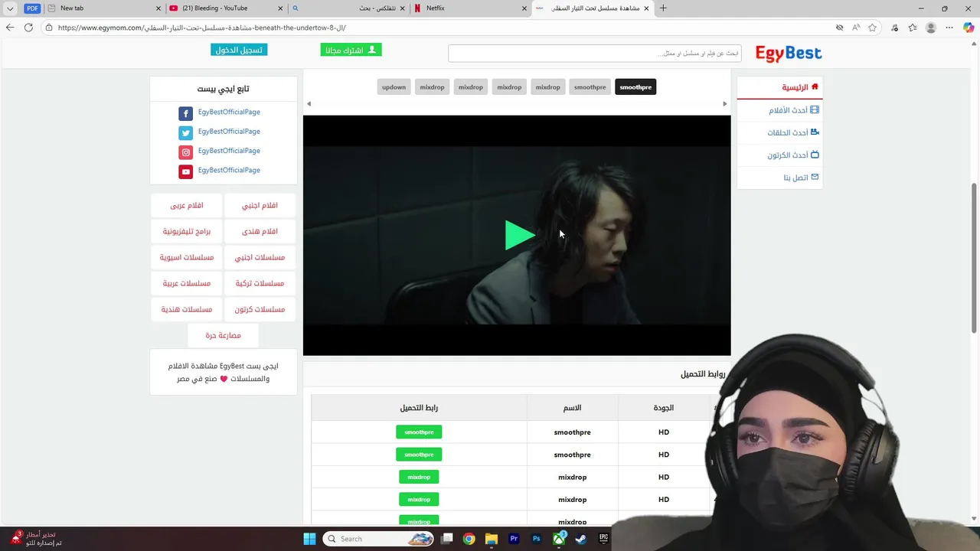Switch to the New tab browser tab
980x551 pixels.
(103, 8)
